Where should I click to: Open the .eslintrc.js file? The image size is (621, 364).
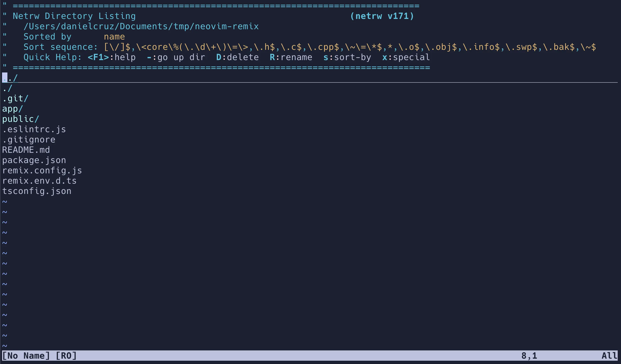[x=34, y=129]
